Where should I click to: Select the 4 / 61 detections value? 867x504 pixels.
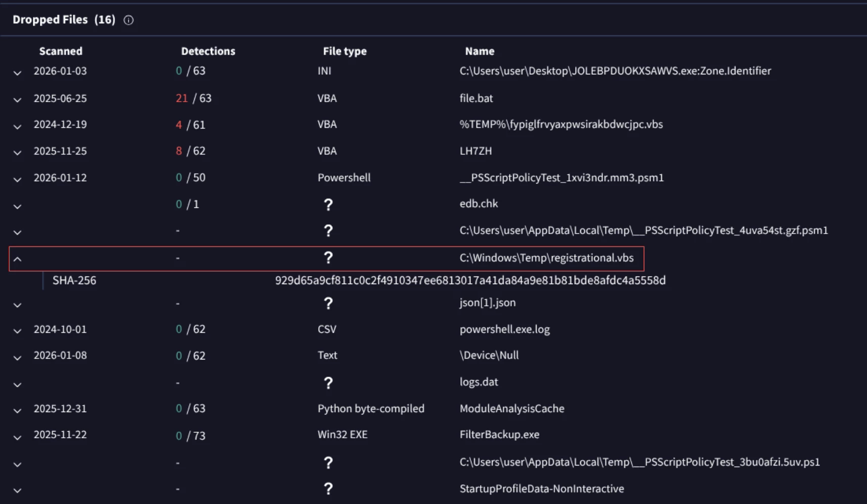pos(191,124)
